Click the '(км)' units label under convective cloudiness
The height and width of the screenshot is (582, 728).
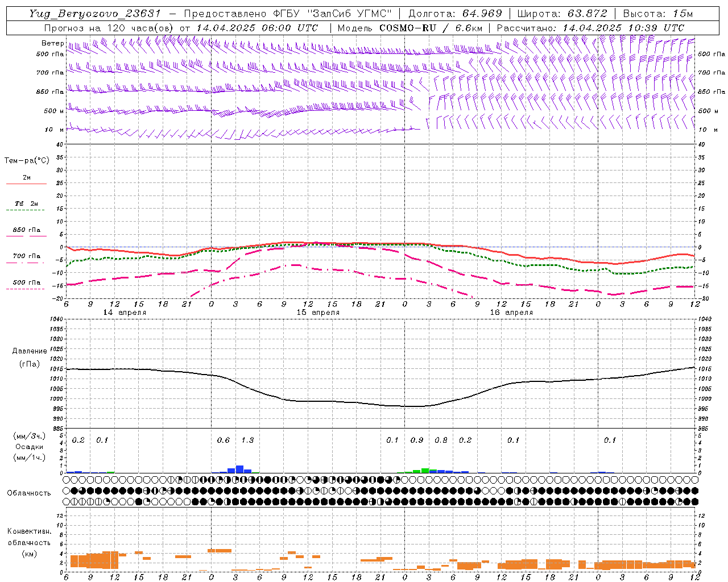29,554
